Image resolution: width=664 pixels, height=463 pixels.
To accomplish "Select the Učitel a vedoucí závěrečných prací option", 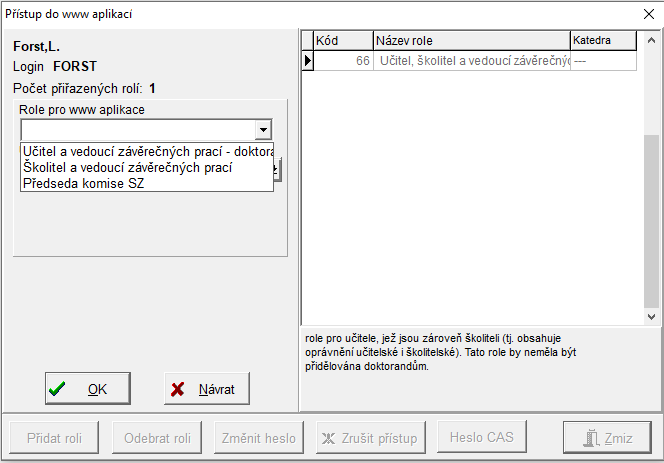I will pos(146,151).
